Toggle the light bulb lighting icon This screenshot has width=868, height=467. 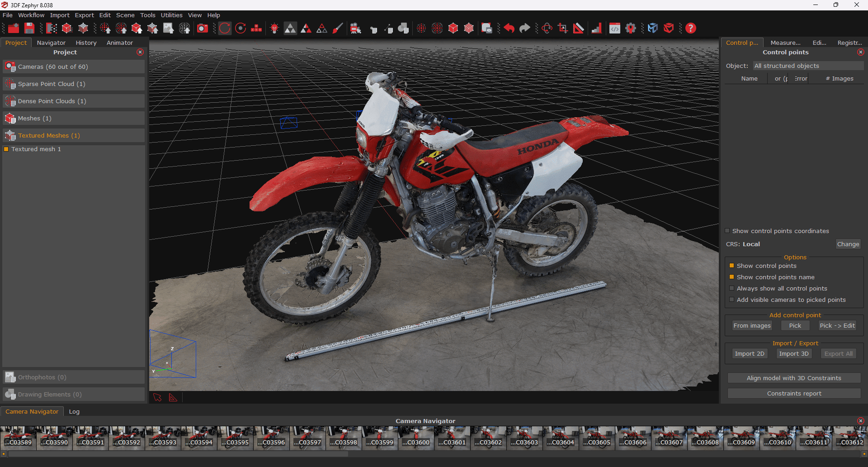click(274, 29)
